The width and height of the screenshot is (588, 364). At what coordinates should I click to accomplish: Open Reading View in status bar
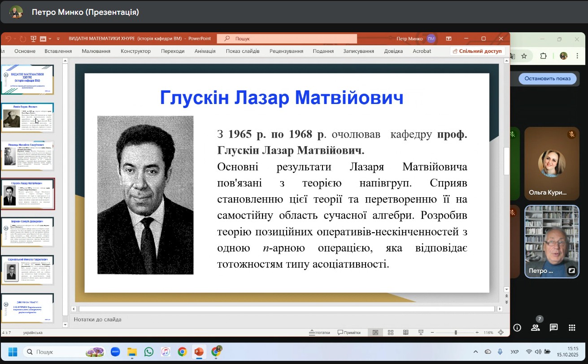tap(405, 333)
